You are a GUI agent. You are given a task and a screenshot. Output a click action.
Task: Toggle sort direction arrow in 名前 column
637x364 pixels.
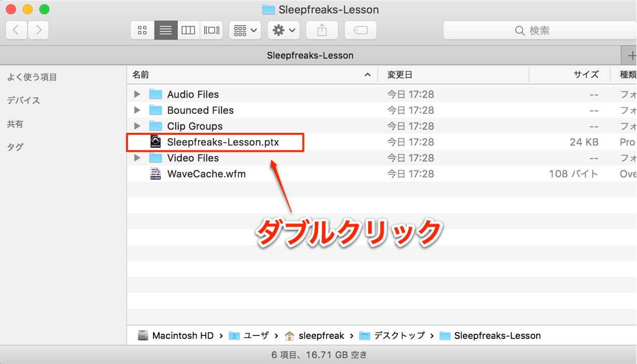(368, 75)
